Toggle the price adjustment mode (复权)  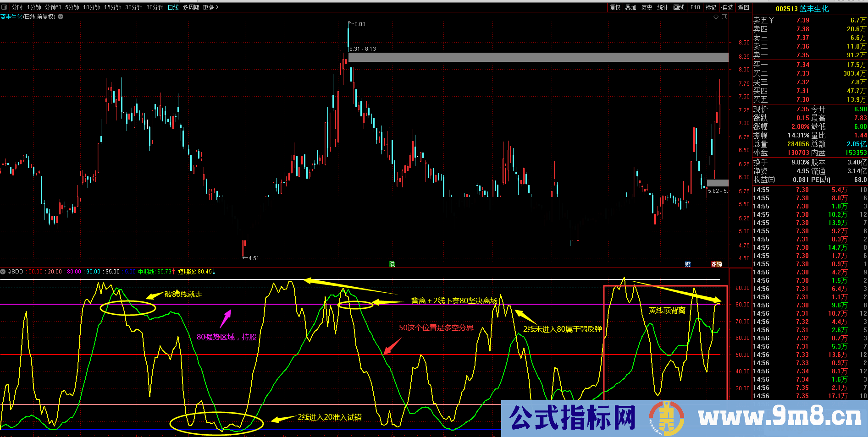[x=615, y=7]
